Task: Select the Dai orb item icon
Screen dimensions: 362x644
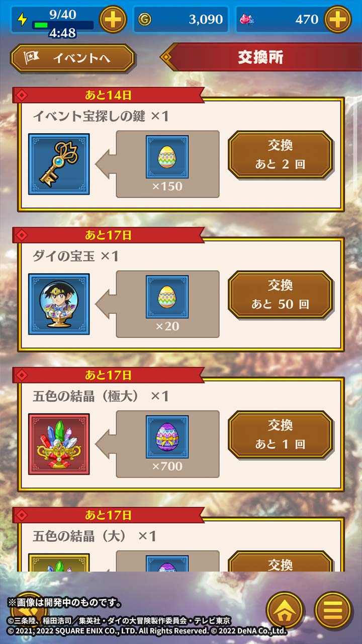Action: click(x=59, y=304)
